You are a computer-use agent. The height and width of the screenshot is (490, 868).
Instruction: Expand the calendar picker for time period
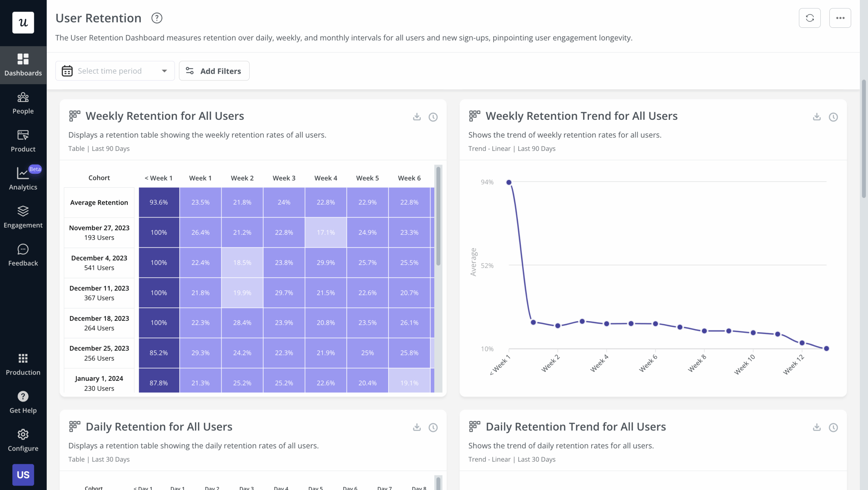point(67,71)
